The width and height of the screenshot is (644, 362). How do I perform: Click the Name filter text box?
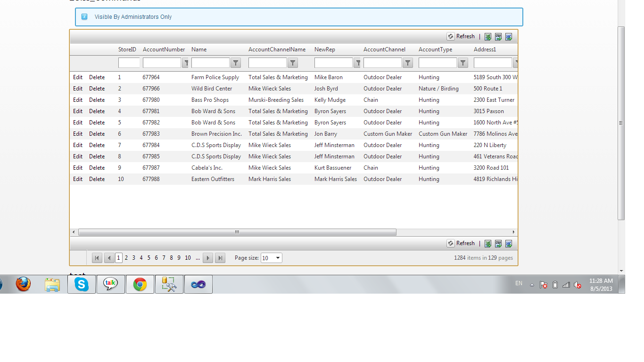[211, 63]
